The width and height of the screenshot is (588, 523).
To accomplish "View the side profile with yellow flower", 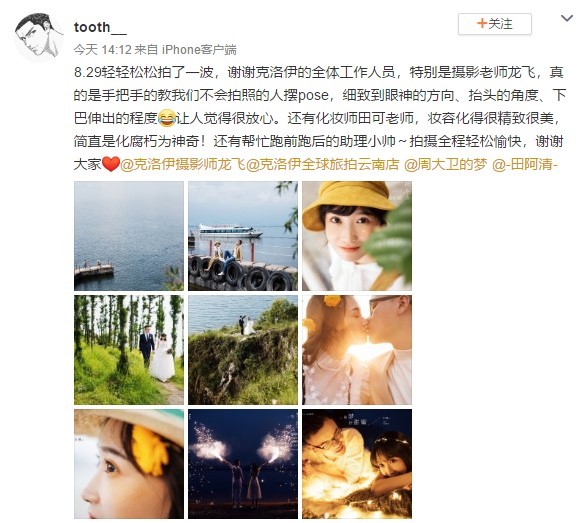I will pyautogui.click(x=129, y=464).
